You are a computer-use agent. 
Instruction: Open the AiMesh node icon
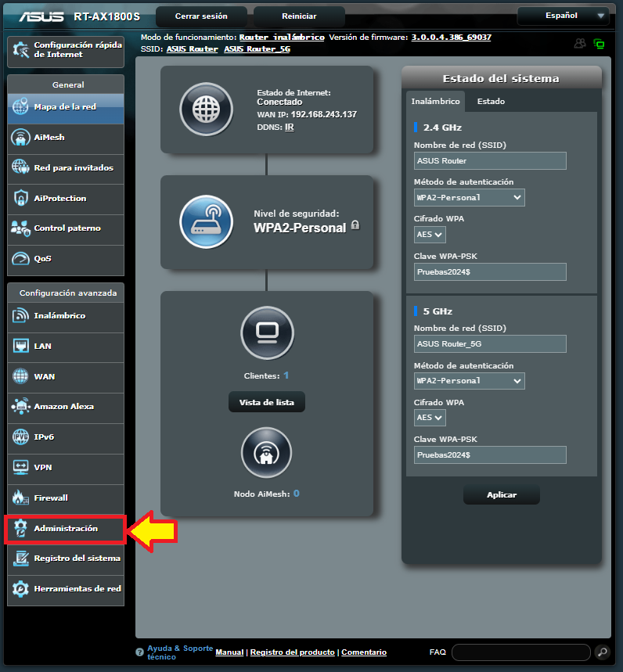(x=267, y=453)
